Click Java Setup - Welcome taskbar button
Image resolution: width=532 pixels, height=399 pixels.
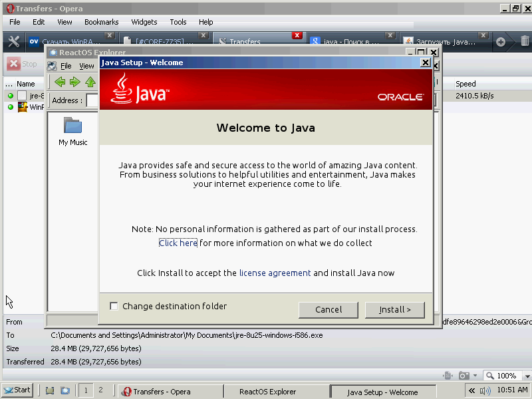tap(382, 392)
